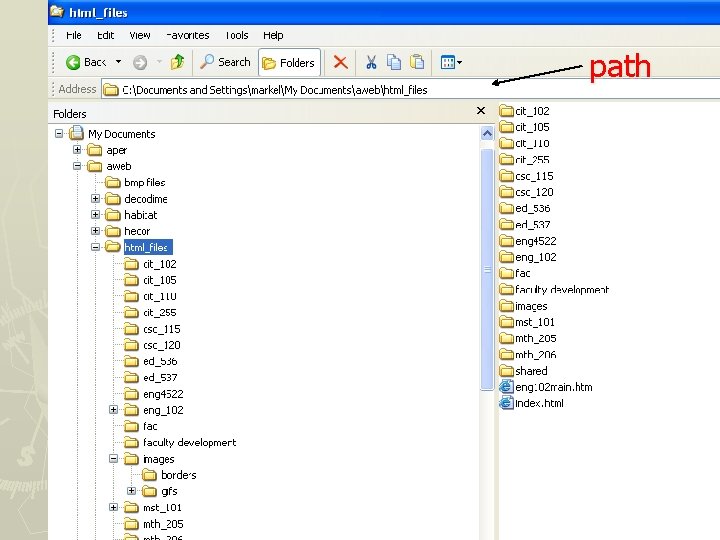Select mth_206 label in file list
Screen dimensions: 720x540
535,354
